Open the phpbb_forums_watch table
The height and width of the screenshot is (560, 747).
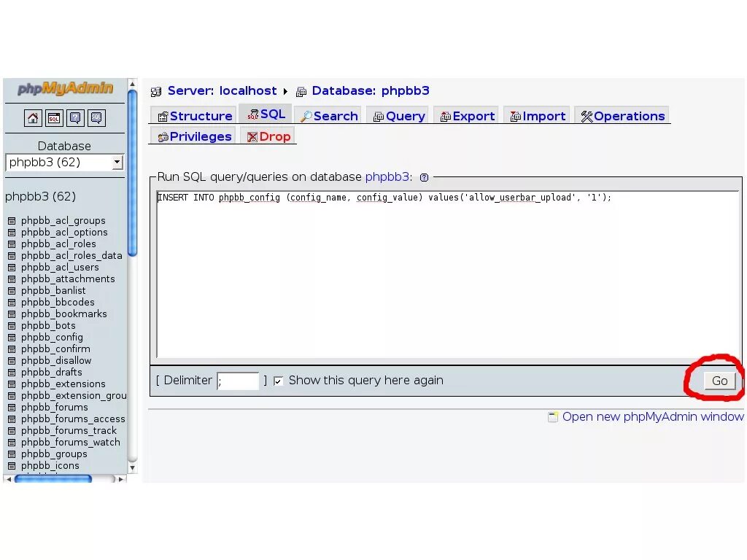point(71,443)
